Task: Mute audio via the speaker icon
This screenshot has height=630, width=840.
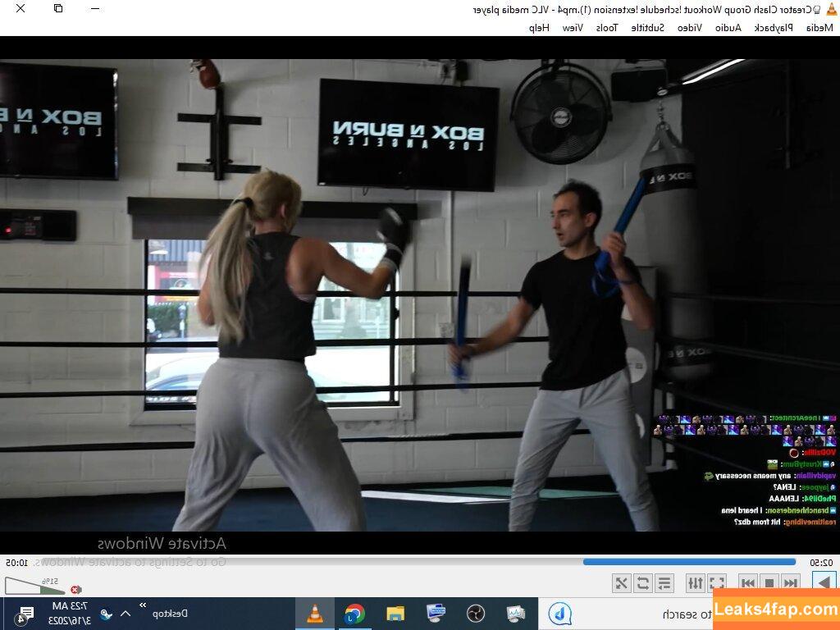Action: 76,589
